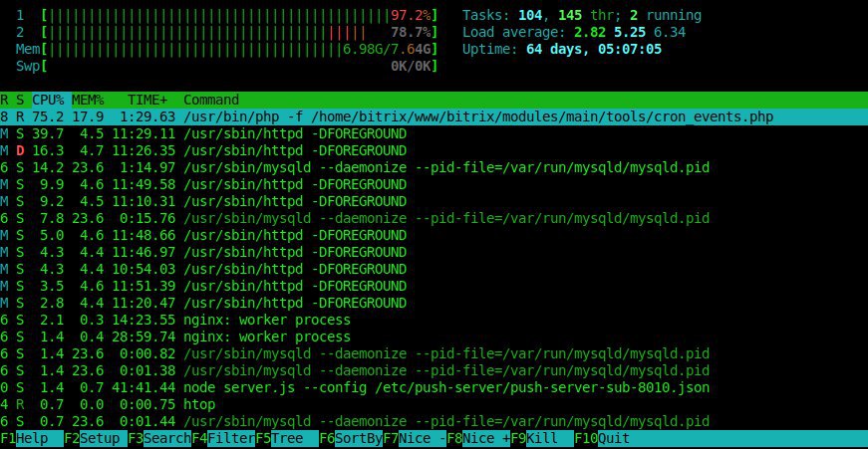The image size is (868, 449).
Task: Select nginx worker row with TIME+ 14:23.55
Action: click(434, 320)
